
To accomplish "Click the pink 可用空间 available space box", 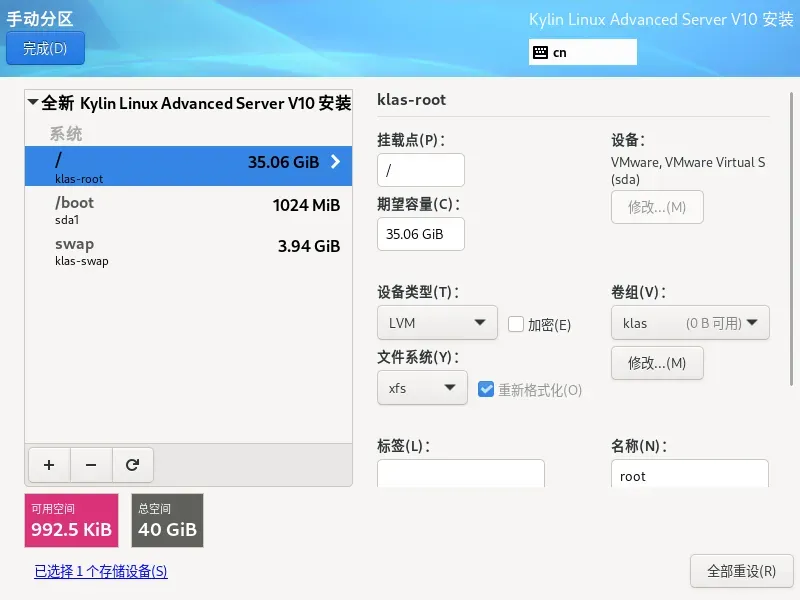I will coord(71,521).
